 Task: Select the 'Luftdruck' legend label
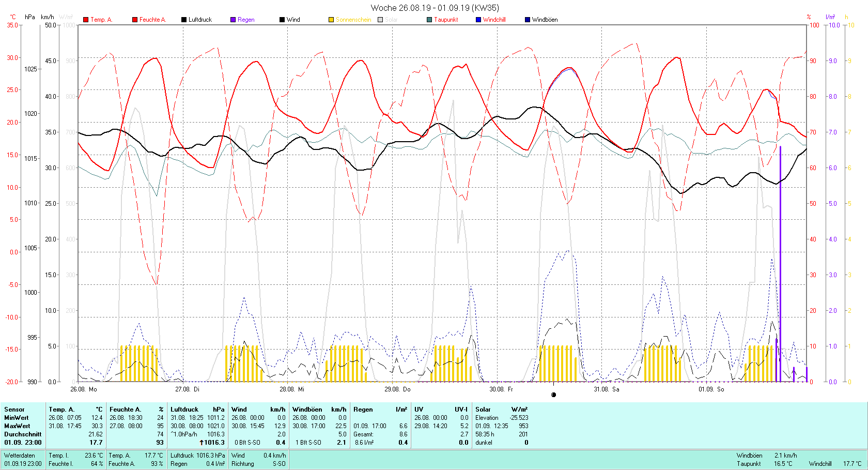pyautogui.click(x=200, y=20)
